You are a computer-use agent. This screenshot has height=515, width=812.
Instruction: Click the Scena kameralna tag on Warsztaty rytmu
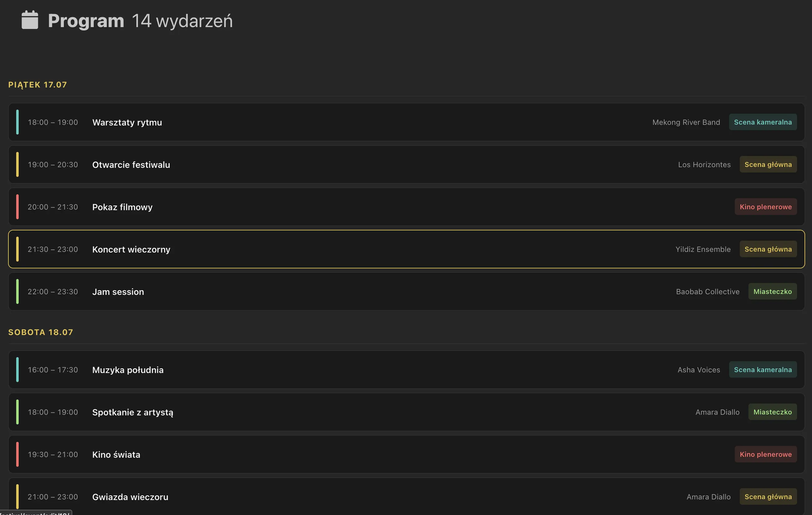pos(763,122)
